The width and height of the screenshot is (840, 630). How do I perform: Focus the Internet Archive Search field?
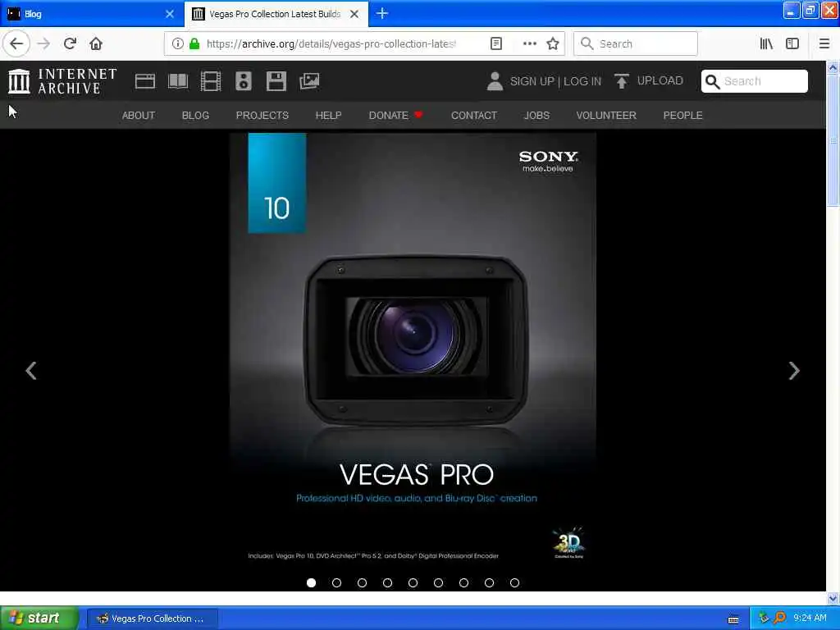click(x=755, y=81)
